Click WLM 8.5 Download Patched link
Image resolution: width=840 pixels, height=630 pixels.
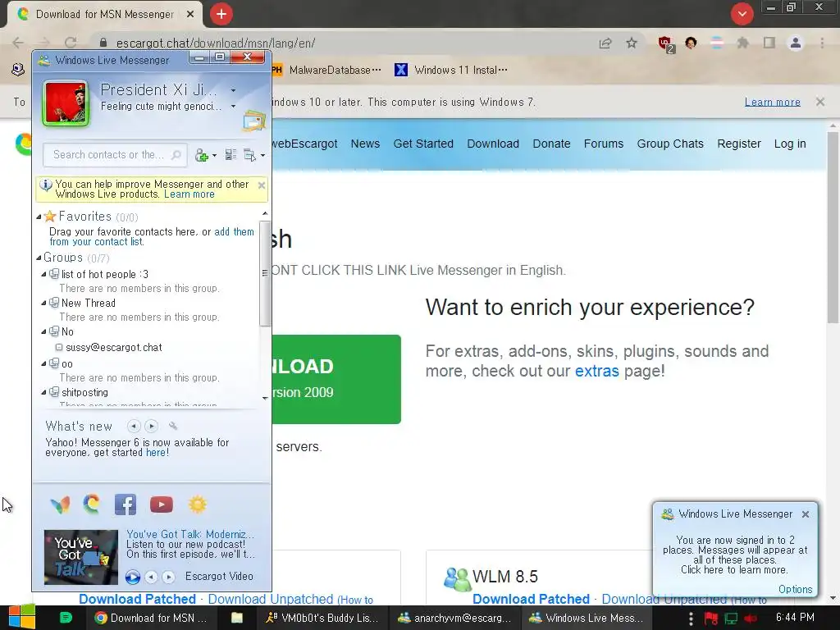click(x=531, y=599)
